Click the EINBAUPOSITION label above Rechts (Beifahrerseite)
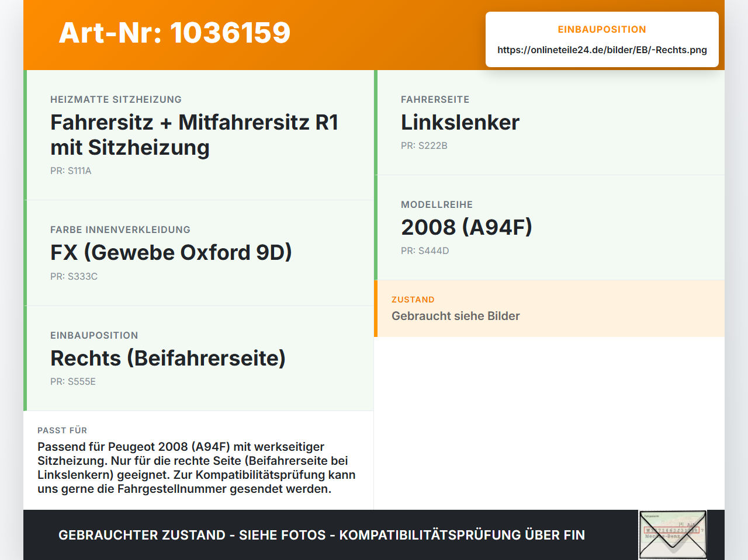Screen dimensions: 748x560 pos(94,335)
